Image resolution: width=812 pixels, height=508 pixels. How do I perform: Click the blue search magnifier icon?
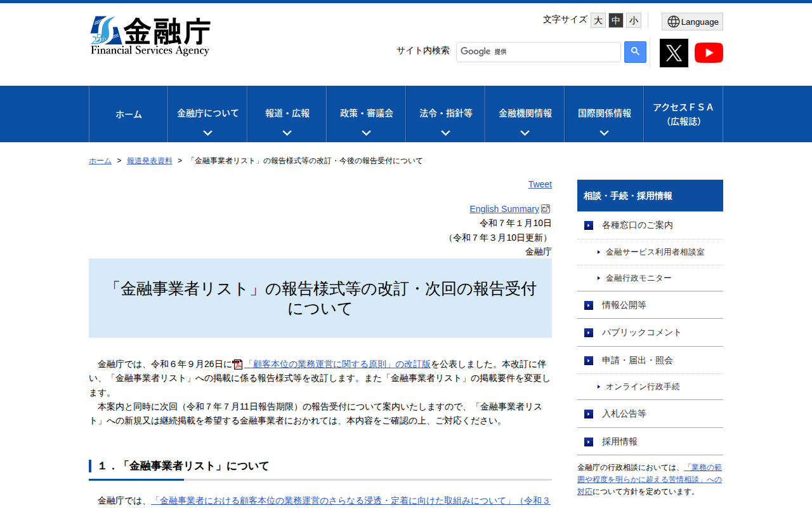click(x=634, y=51)
